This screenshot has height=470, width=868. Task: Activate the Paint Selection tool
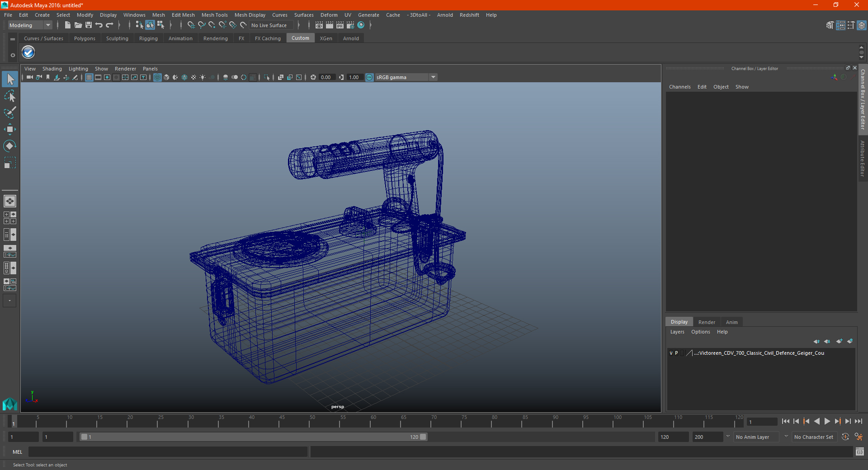tap(9, 113)
